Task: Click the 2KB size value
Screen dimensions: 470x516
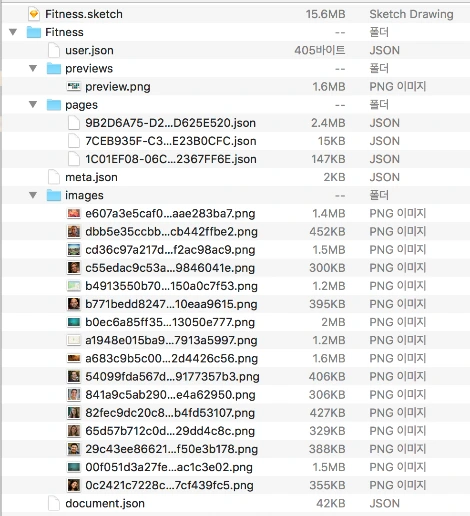Action: point(334,177)
